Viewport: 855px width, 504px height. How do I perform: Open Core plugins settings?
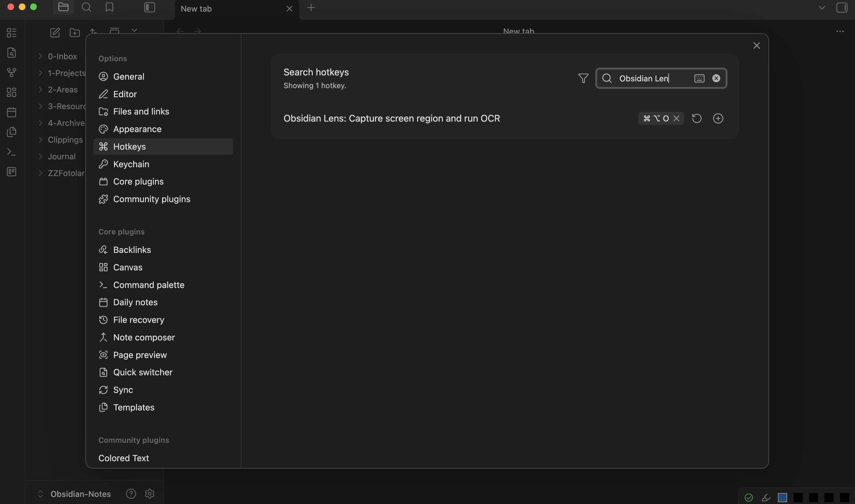pyautogui.click(x=163, y=181)
